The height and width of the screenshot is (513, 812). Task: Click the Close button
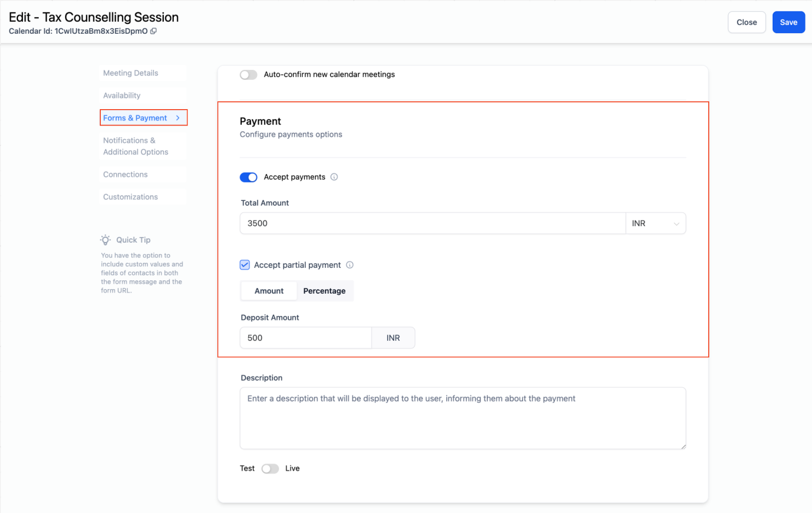746,22
